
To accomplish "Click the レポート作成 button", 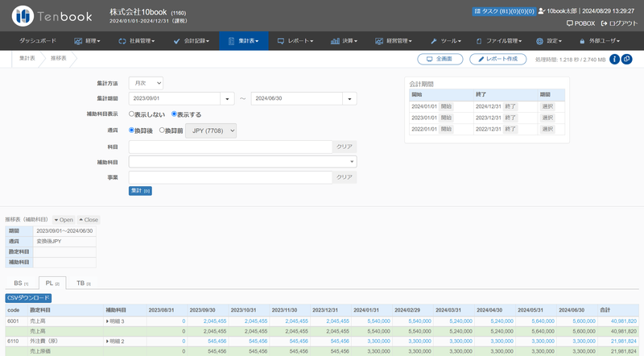I will click(498, 60).
